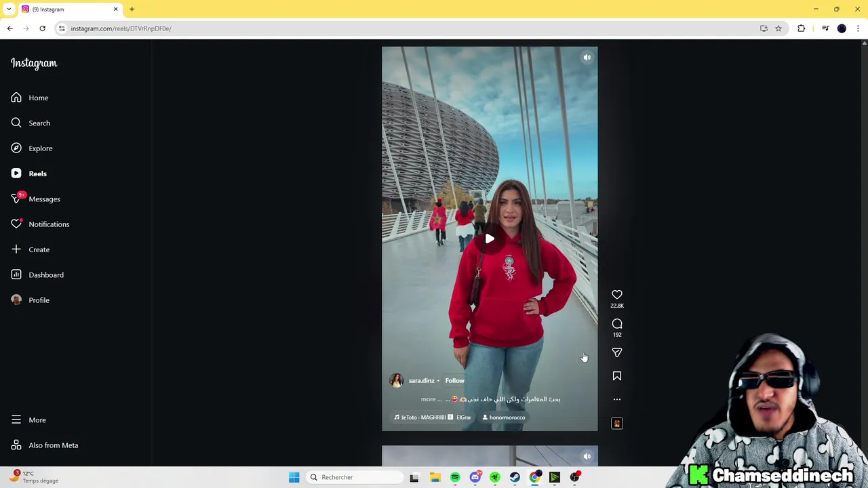Toggle sound on the next reel below
This screenshot has width=868, height=488.
[x=587, y=456]
